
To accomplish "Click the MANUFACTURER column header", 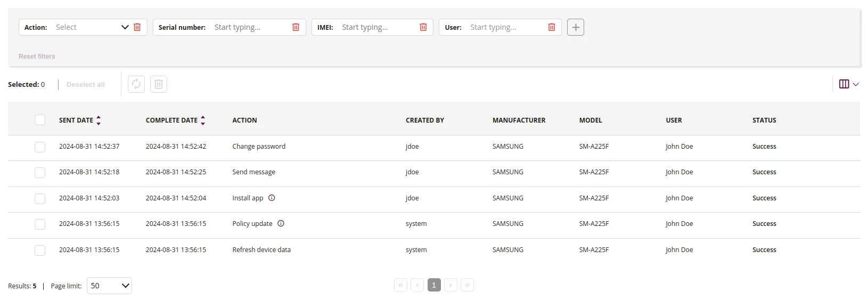I will click(x=519, y=120).
